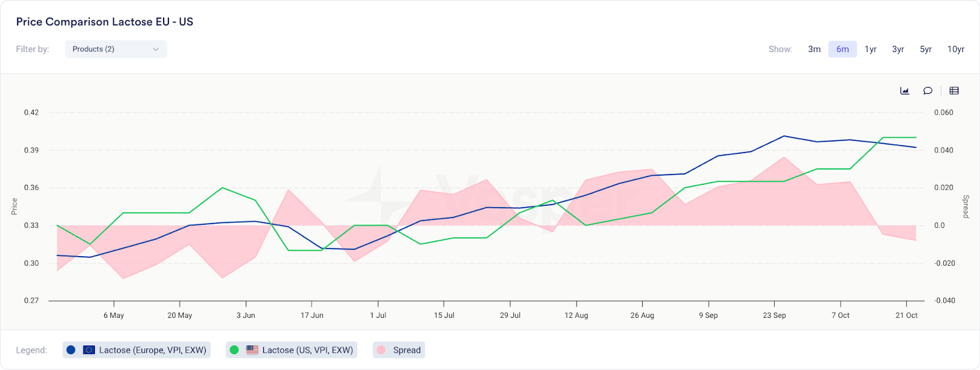Show the 3m time range
The height and width of the screenshot is (370, 980).
[x=814, y=49]
